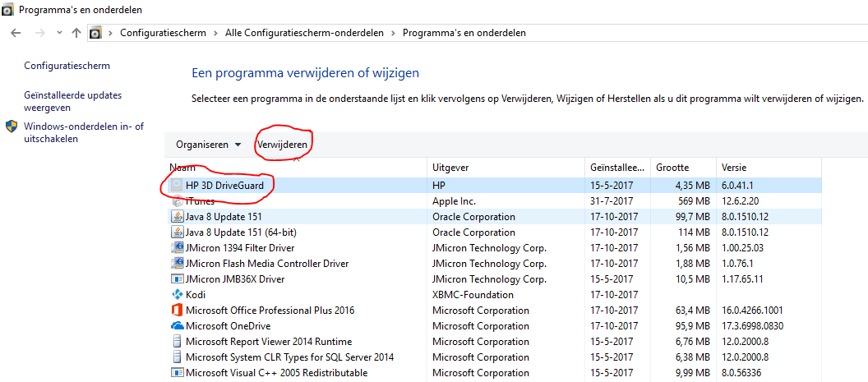The height and width of the screenshot is (382, 868).
Task: Sort by Naam column header
Action: [296, 168]
